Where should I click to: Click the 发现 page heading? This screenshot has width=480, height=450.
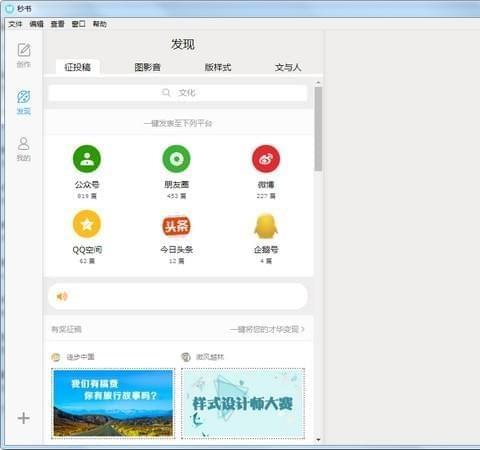pyautogui.click(x=183, y=44)
